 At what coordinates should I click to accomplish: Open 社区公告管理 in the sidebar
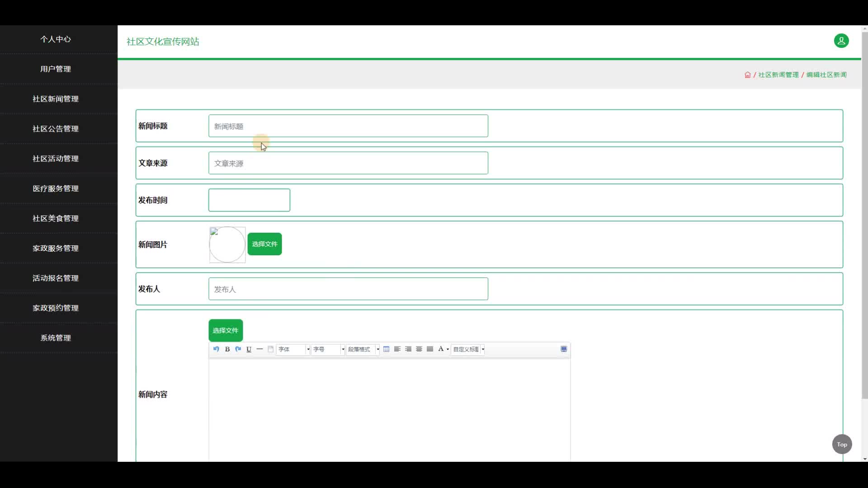(x=56, y=129)
